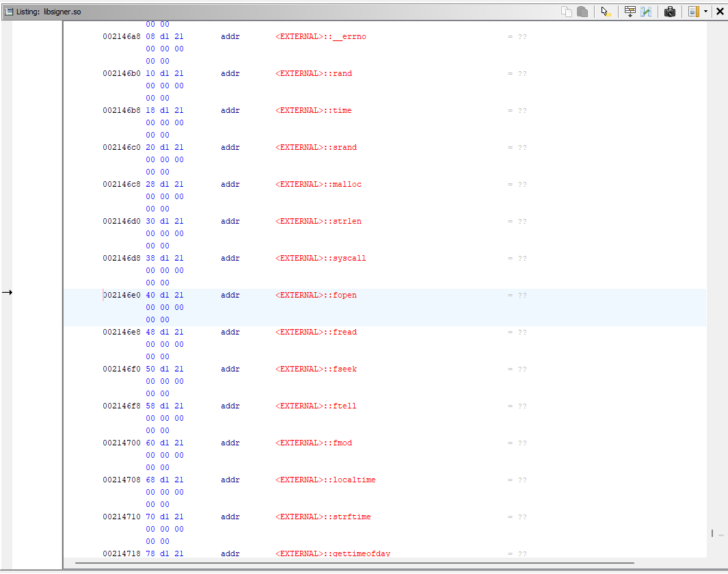Click bytes field of srand entry
The height and width of the screenshot is (574, 728).
[x=165, y=148]
